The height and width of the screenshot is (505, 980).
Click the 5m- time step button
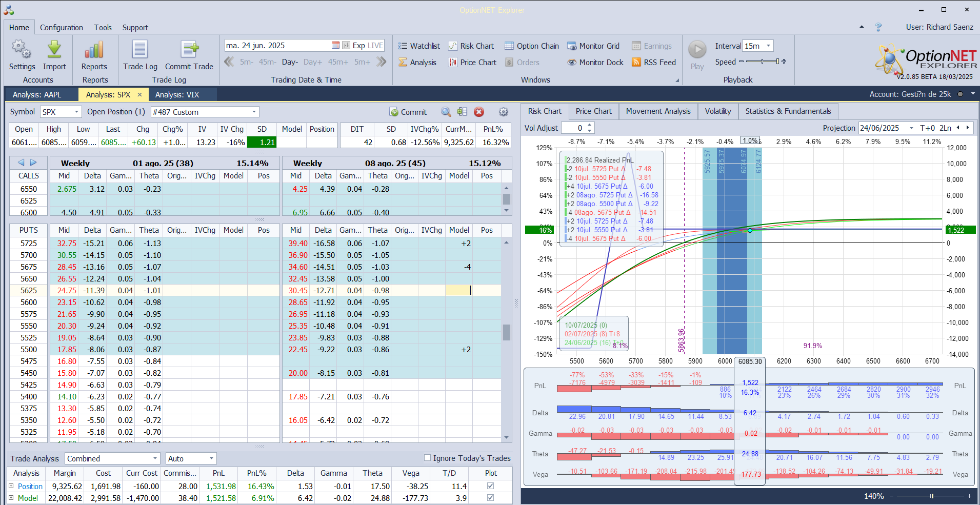coord(247,62)
